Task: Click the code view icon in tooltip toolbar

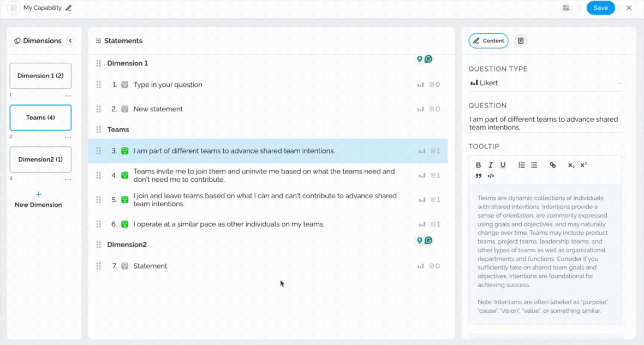Action: pos(491,176)
